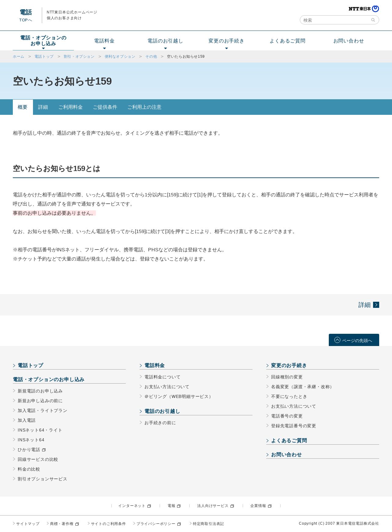Click ページの先頭へ button
The height and width of the screenshot is (532, 392).
[x=354, y=340]
